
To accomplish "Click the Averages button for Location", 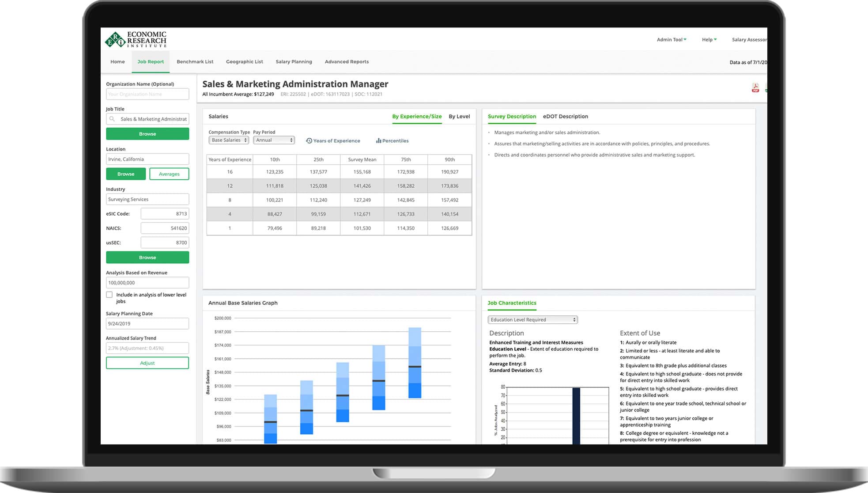I will pyautogui.click(x=169, y=174).
